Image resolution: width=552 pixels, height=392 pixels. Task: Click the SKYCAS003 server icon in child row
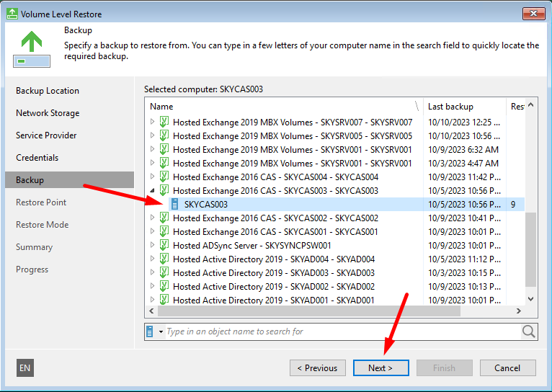[175, 205]
